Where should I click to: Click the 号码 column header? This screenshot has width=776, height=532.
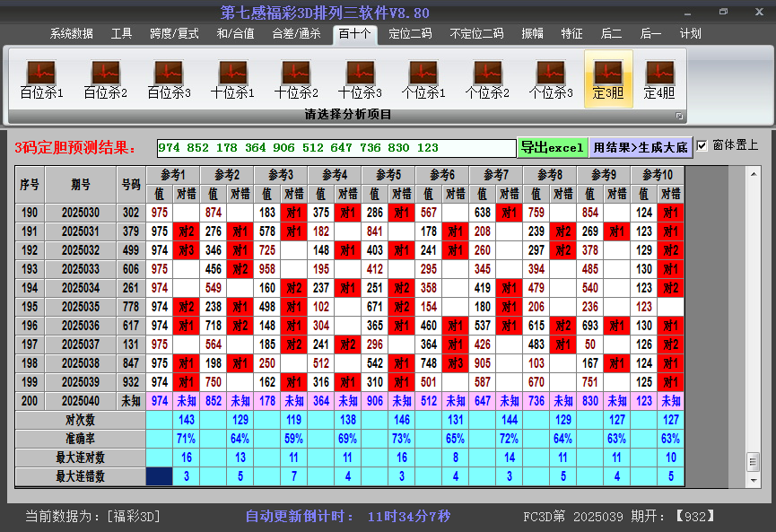coord(131,185)
